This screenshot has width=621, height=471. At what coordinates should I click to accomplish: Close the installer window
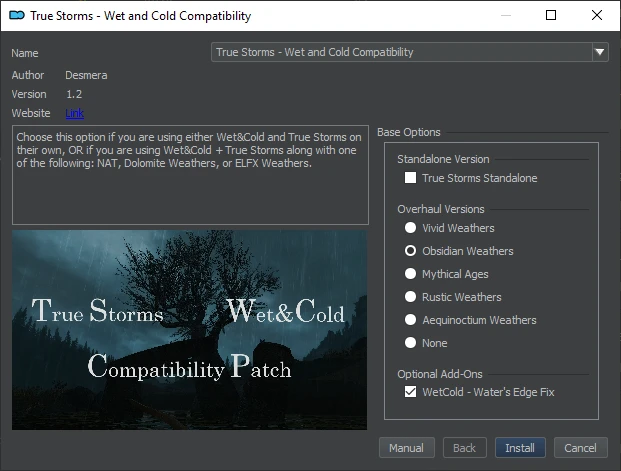(597, 15)
